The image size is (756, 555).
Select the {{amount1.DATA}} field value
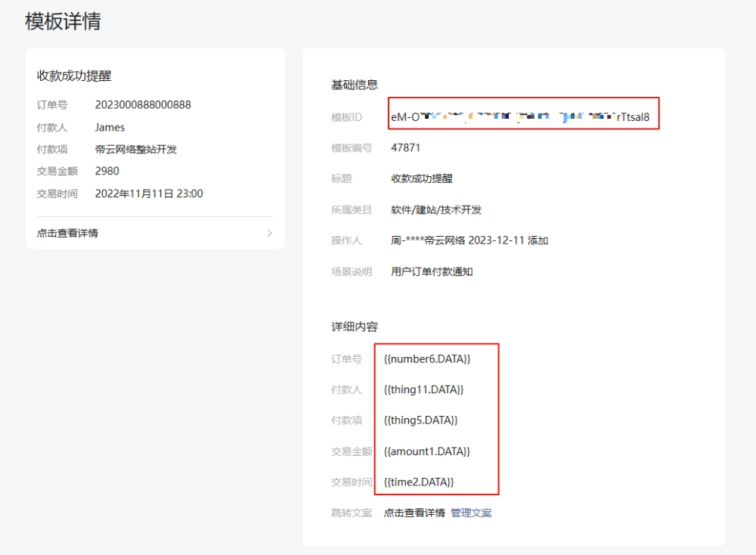coord(426,451)
